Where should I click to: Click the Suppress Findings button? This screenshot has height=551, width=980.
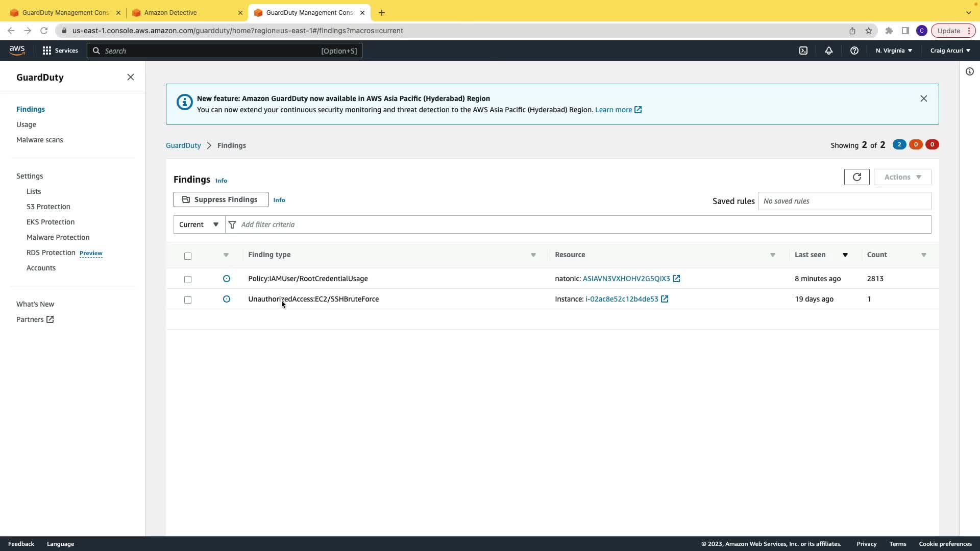tap(220, 199)
